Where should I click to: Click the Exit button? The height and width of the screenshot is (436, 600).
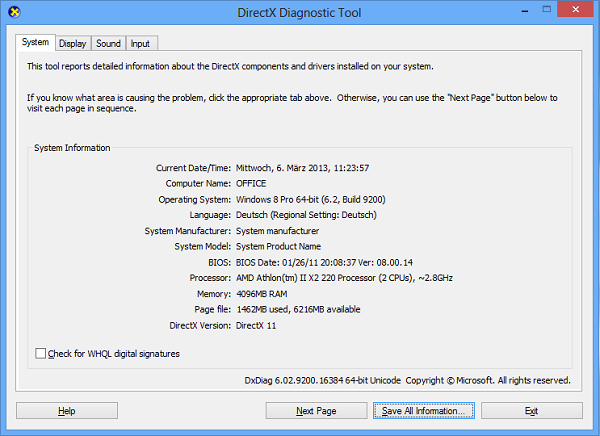532,411
